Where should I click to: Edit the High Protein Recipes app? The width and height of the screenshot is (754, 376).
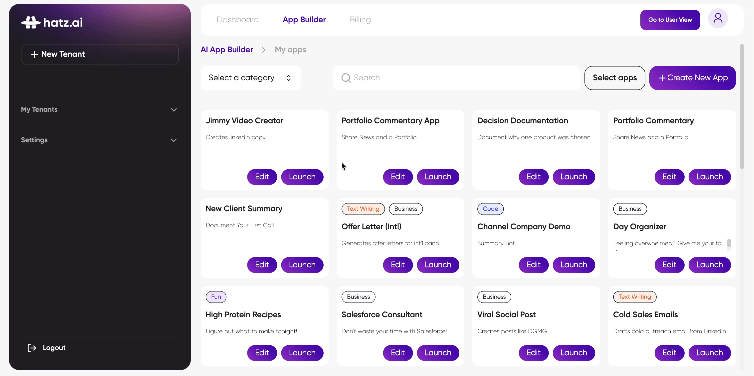coord(262,352)
